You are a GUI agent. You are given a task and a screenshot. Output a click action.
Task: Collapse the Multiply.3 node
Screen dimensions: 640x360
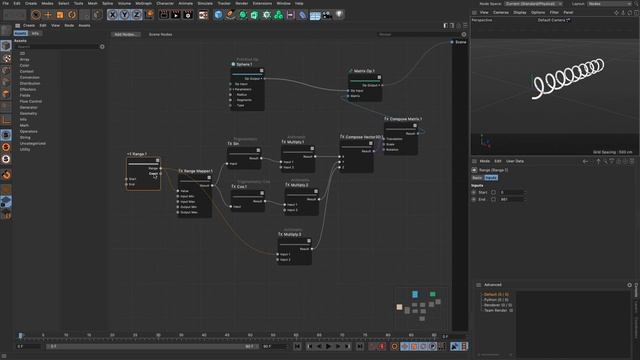[x=309, y=241]
